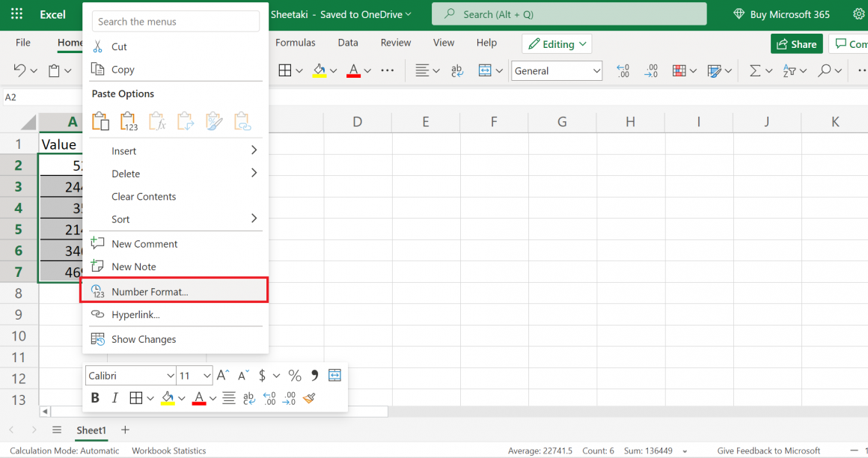Image resolution: width=868 pixels, height=458 pixels.
Task: Click the Search the menus field
Action: pyautogui.click(x=176, y=22)
